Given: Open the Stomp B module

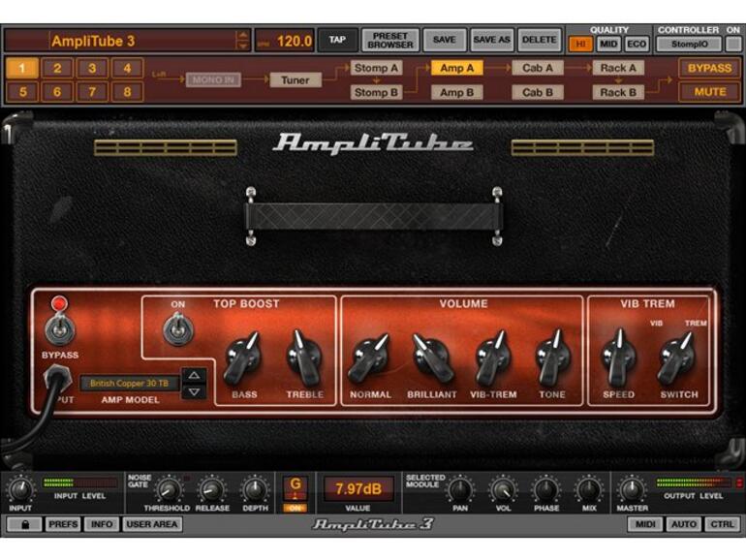Looking at the screenshot, I should [x=376, y=92].
